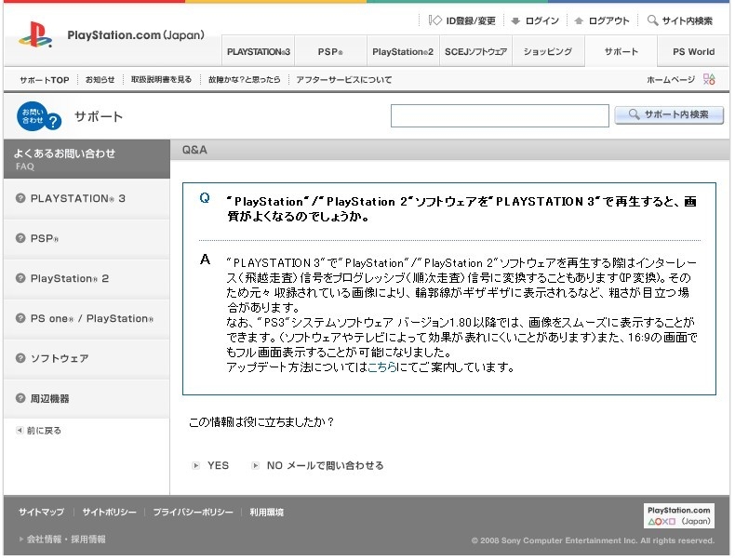The height and width of the screenshot is (560, 735).
Task: Click the サイト内検索 magnifier icon
Action: click(652, 20)
